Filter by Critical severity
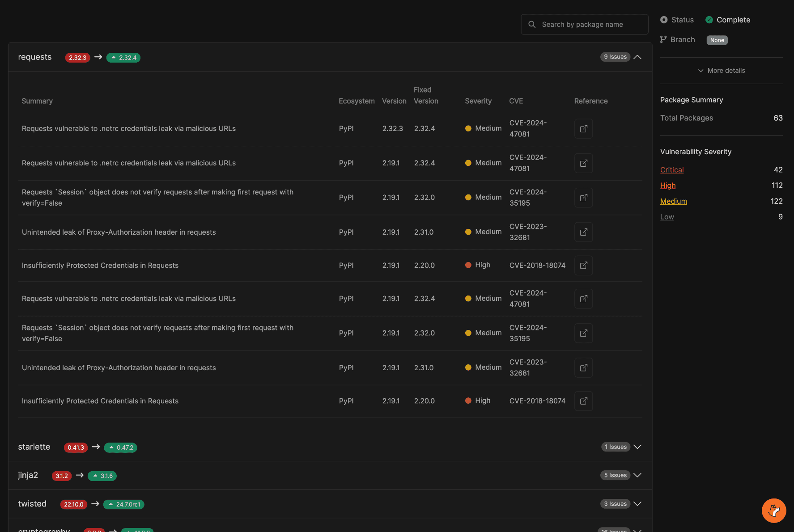Screen dimensions: 794x532 (x=672, y=170)
